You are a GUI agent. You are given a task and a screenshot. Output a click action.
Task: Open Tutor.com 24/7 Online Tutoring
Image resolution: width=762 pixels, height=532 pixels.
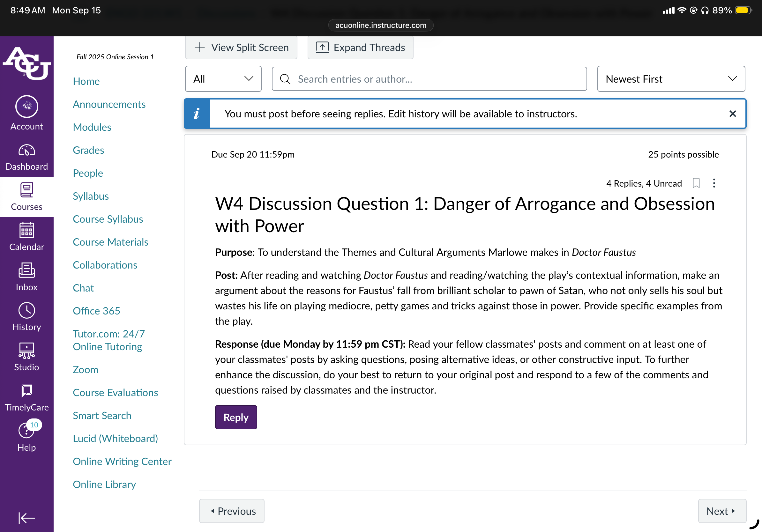(x=109, y=340)
